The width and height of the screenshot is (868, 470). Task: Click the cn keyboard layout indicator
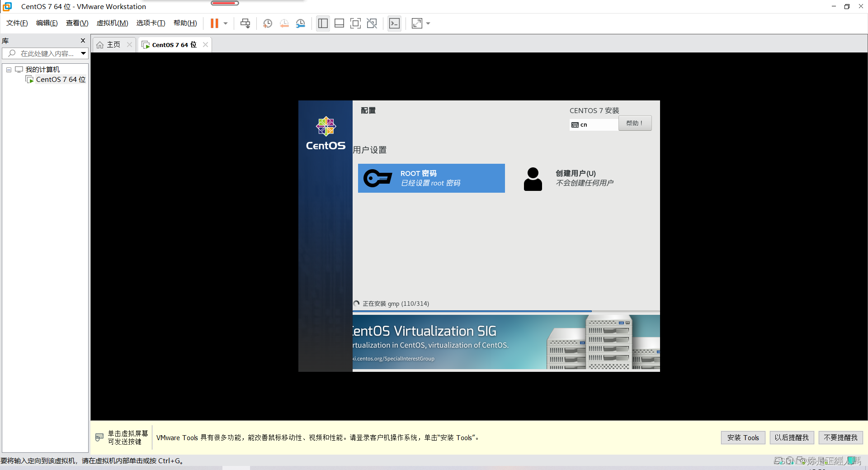[x=594, y=124]
